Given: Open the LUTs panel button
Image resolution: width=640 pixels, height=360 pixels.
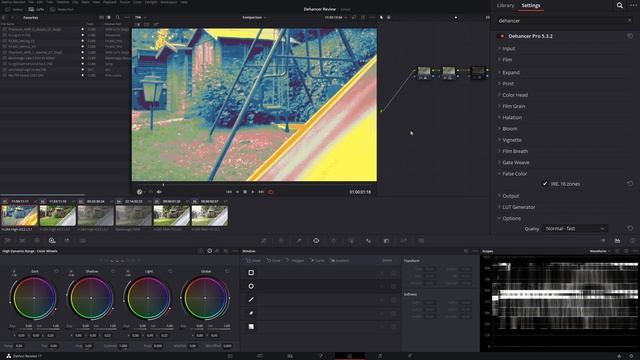Looking at the screenshot, I should coord(36,9).
